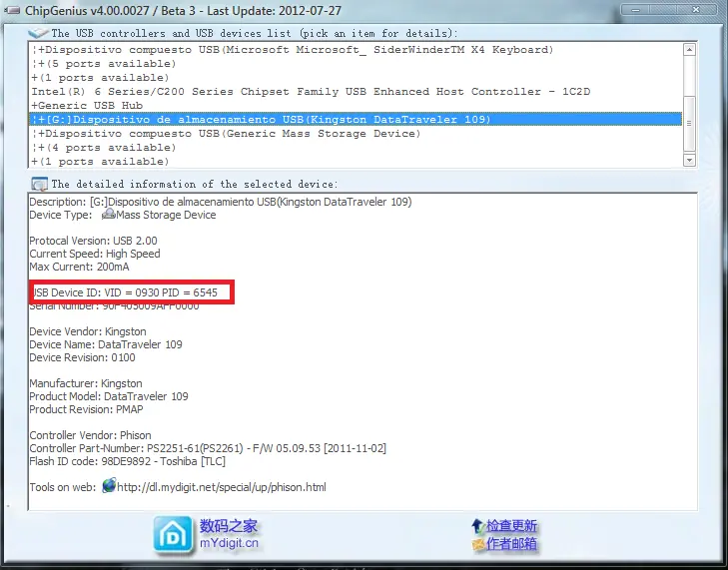
Task: Click the device list scroll down arrow
Action: tap(689, 160)
